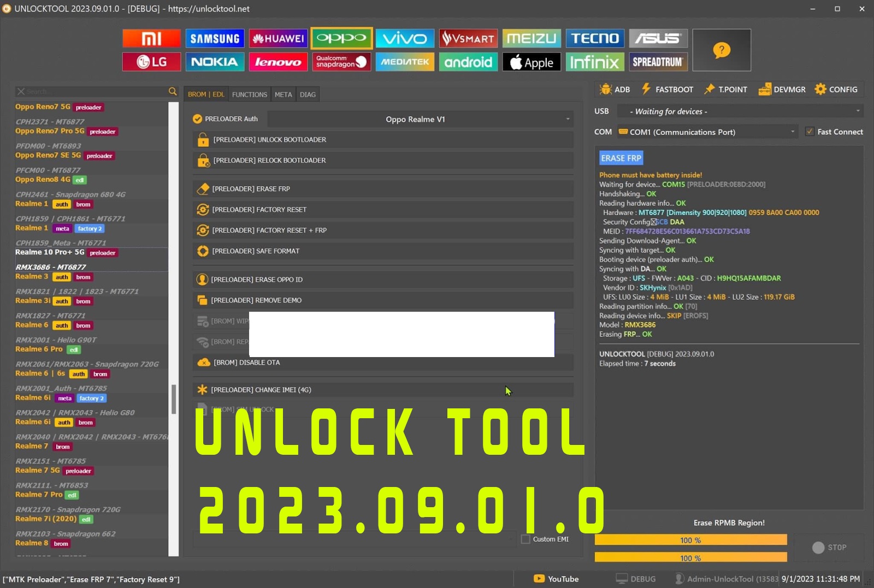The height and width of the screenshot is (588, 874).
Task: Select the Vivo brand icon
Action: [x=405, y=38]
